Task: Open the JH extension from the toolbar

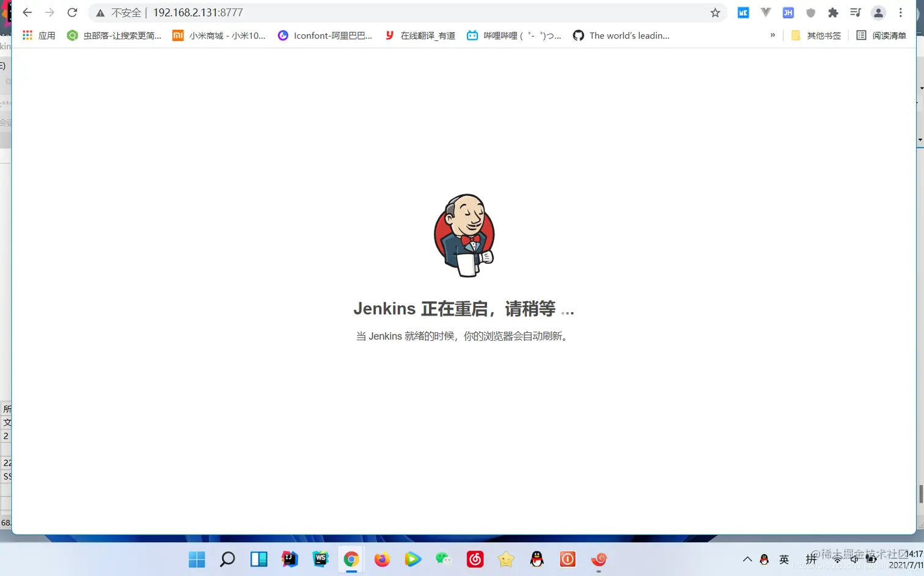Action: pos(788,12)
